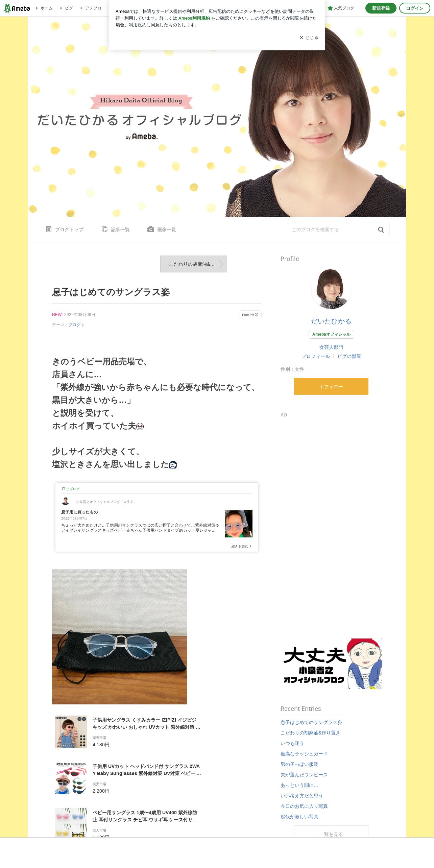
Task: Click the reblog author avatar icon
Action: click(x=66, y=501)
